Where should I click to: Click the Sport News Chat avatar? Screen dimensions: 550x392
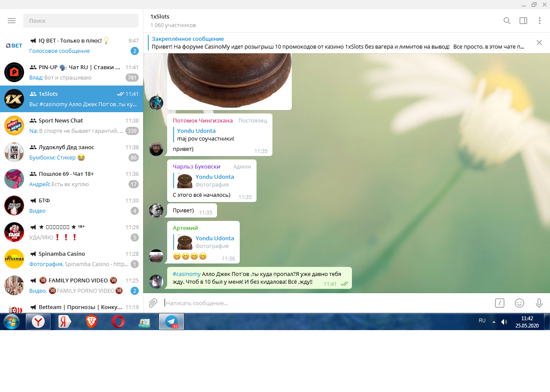click(x=14, y=126)
